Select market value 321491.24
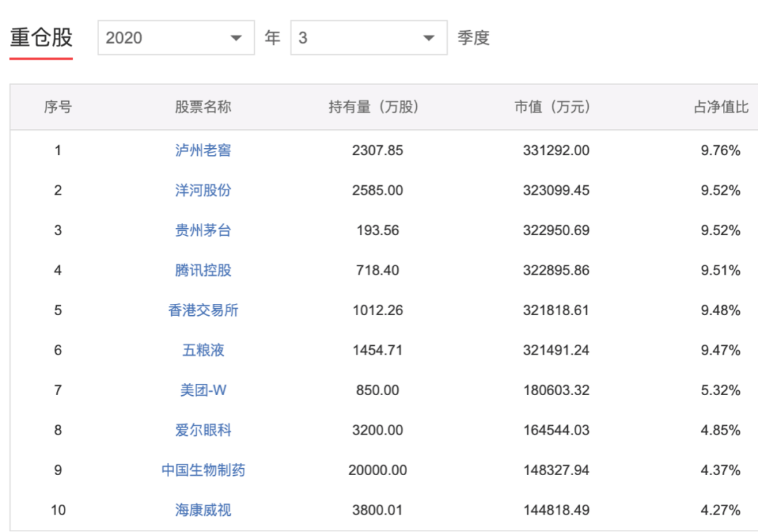 (557, 350)
